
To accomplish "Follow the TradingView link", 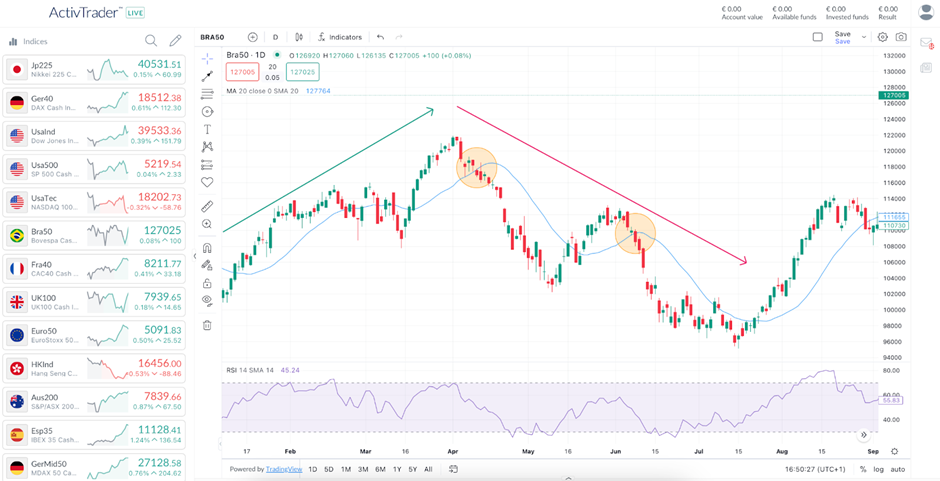I will (284, 469).
